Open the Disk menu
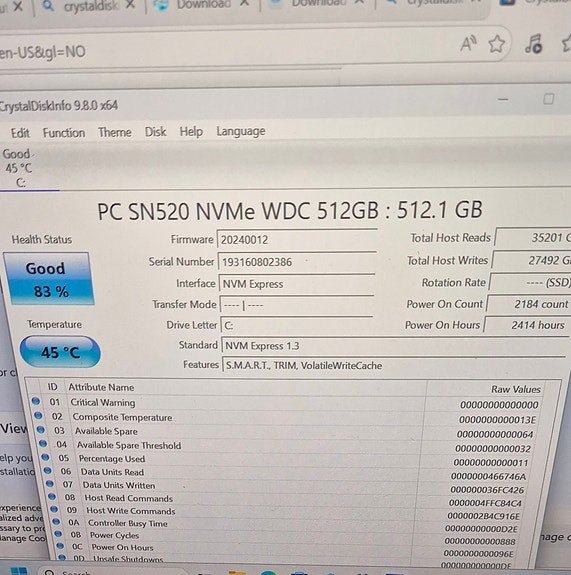The height and width of the screenshot is (575, 571). [155, 132]
